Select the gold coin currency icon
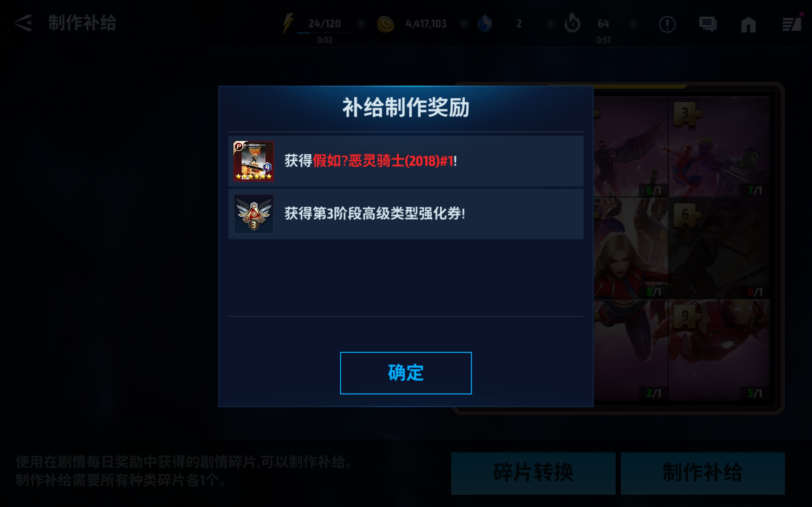The width and height of the screenshot is (812, 507). pyautogui.click(x=385, y=24)
